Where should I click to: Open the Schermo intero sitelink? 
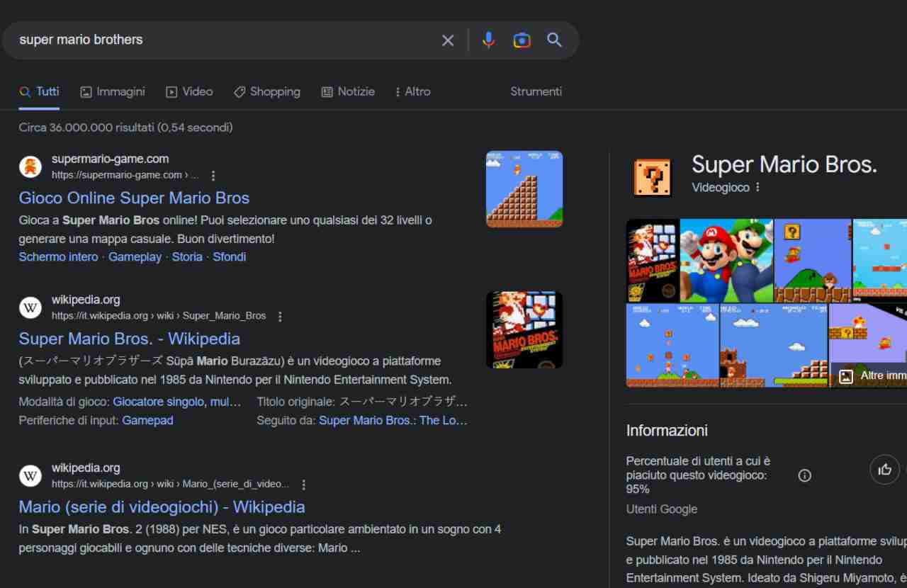tap(59, 257)
